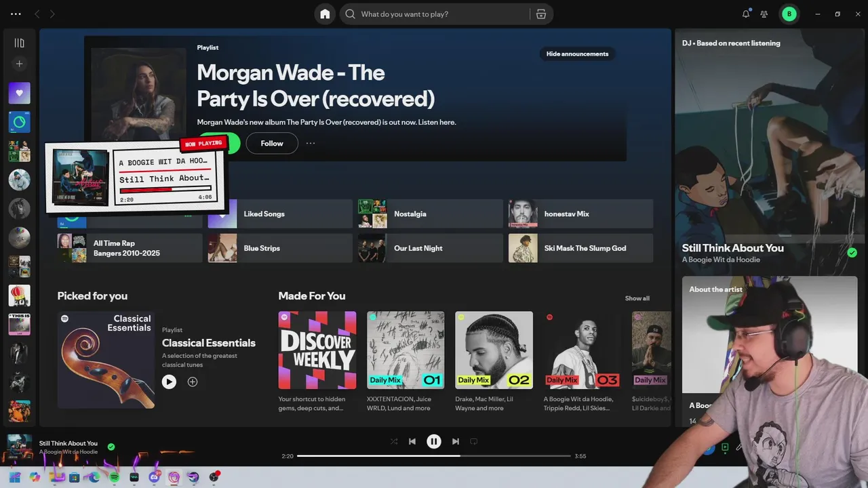This screenshot has height=488, width=868.
Task: Open Nostalgia playlist tile
Action: tap(431, 213)
